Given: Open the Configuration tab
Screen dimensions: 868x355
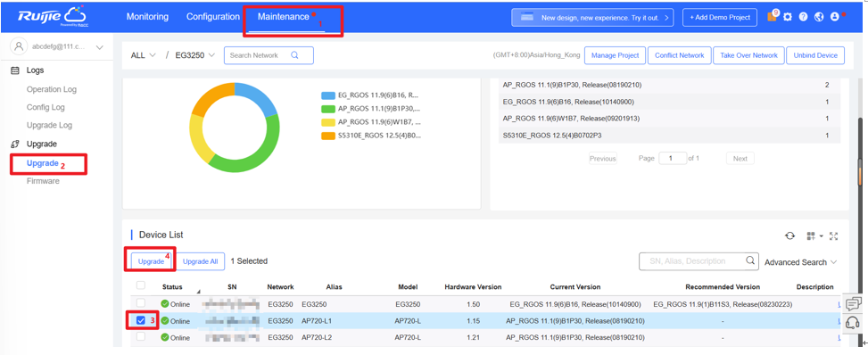Looking at the screenshot, I should tap(213, 17).
